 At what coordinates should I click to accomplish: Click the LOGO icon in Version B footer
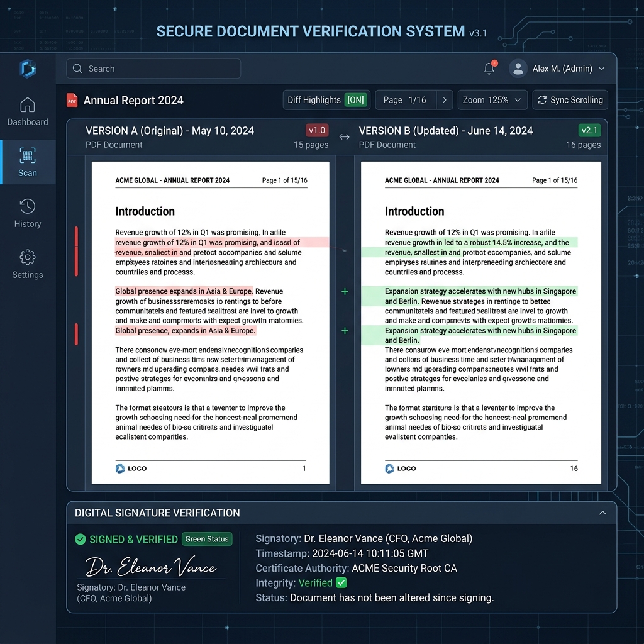click(x=389, y=468)
